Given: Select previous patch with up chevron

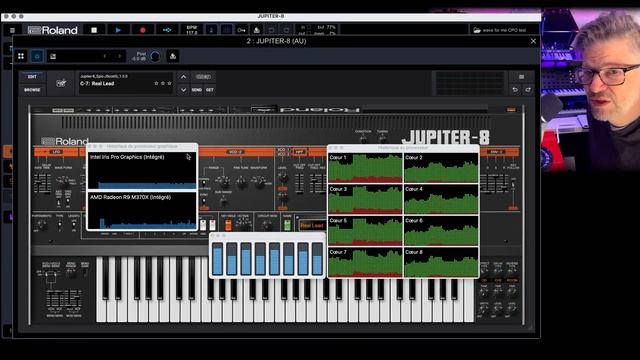Looking at the screenshot, I should tap(183, 77).
